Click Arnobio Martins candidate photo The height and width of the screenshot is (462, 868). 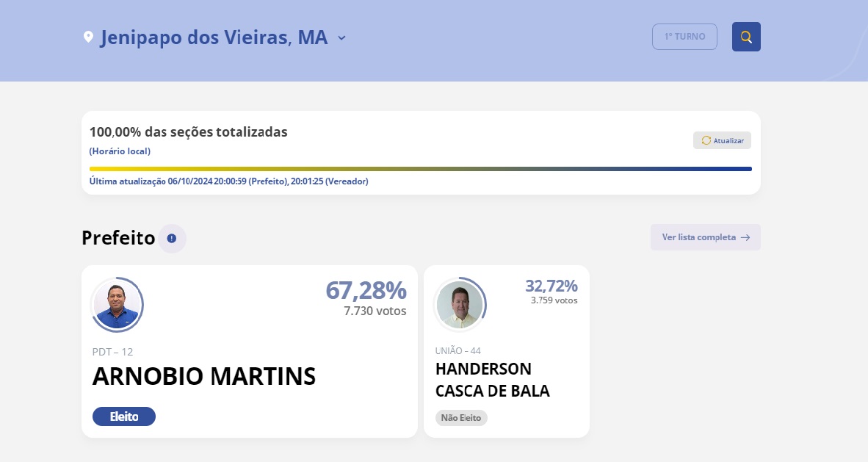(x=117, y=305)
